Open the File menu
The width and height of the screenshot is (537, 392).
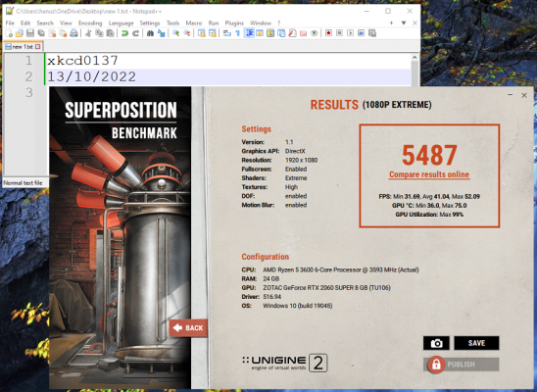coord(10,23)
